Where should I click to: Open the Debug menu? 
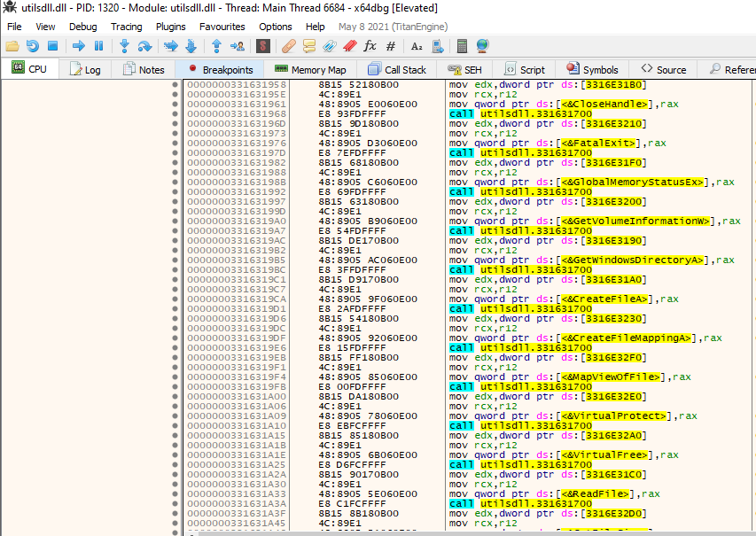click(x=83, y=27)
